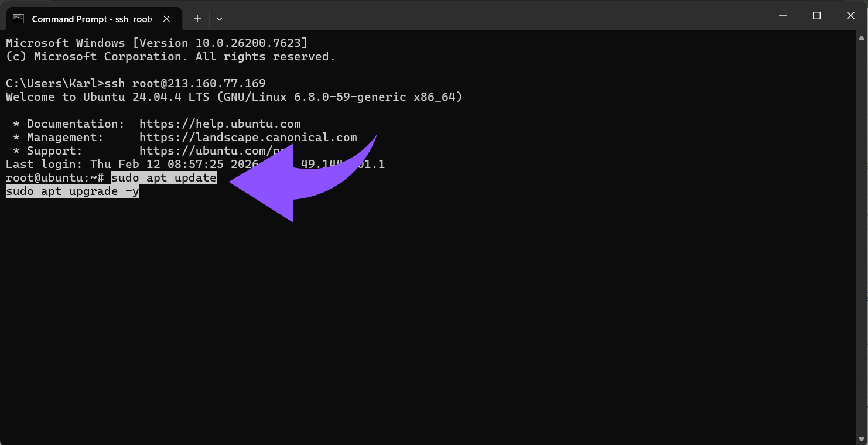Click the root@ubuntu:~# shell prompt
The width and height of the screenshot is (868, 445).
tap(55, 178)
